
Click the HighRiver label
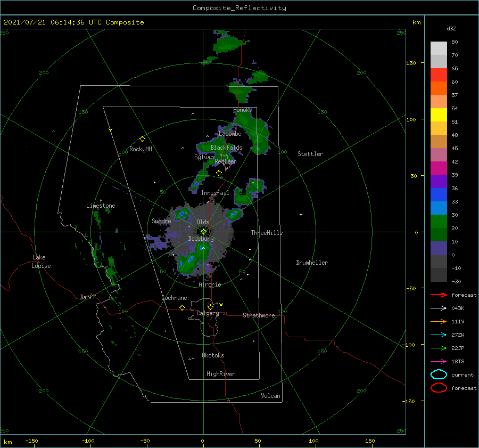click(x=221, y=374)
